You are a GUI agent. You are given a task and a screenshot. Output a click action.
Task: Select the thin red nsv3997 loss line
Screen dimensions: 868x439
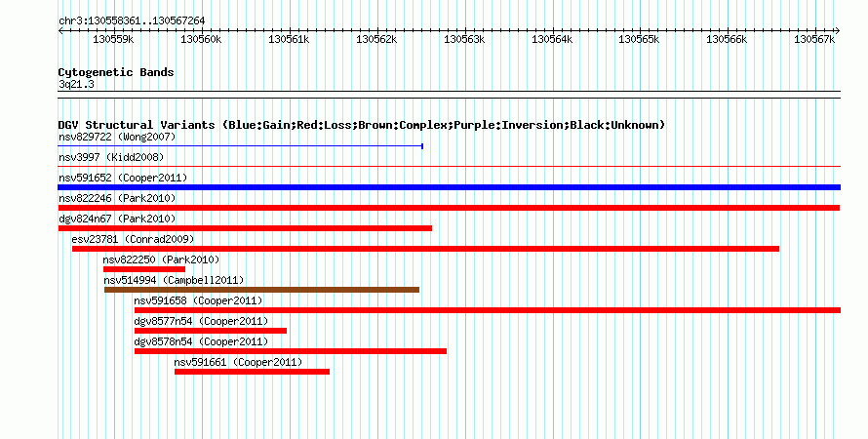450,166
